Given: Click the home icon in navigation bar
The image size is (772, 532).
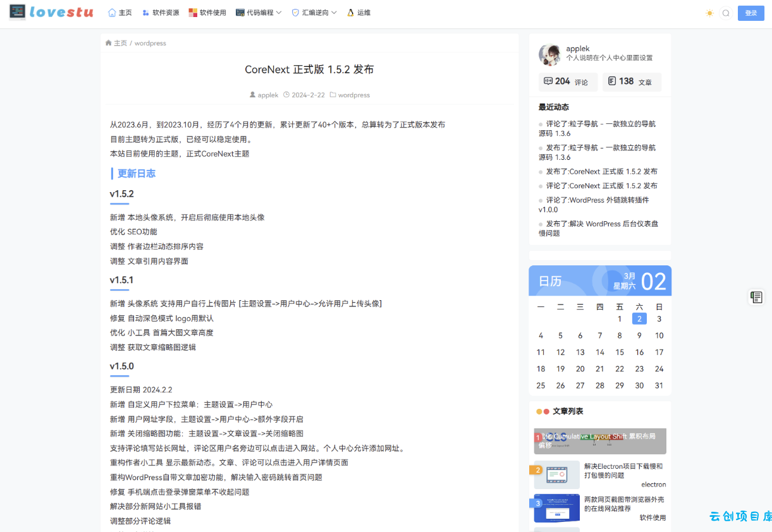Looking at the screenshot, I should [112, 13].
